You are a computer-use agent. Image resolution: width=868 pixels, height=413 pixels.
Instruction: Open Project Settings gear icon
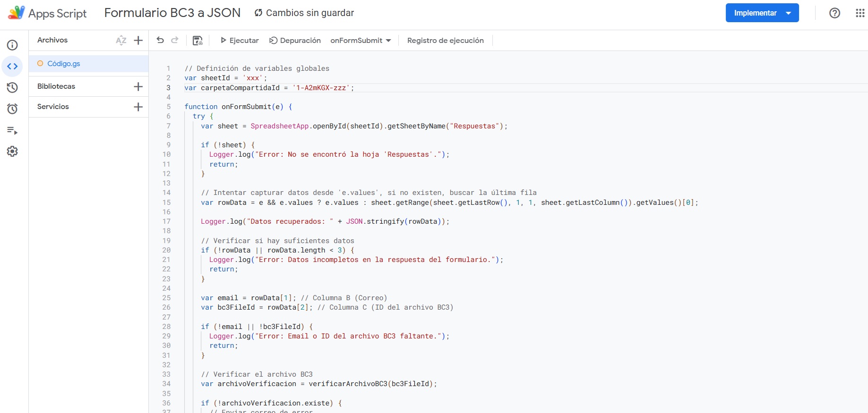(x=12, y=152)
